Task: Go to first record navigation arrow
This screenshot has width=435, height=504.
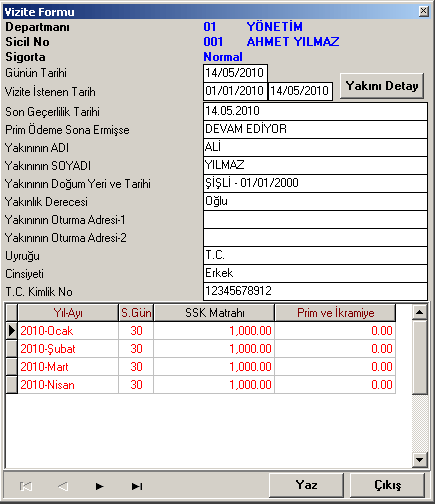Action: [x=26, y=486]
